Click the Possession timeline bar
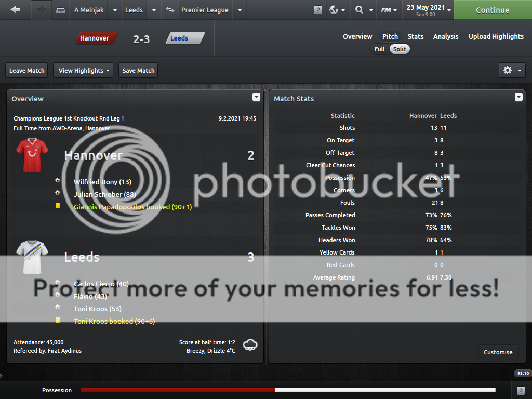Image resolution: width=532 pixels, height=399 pixels. (288, 390)
